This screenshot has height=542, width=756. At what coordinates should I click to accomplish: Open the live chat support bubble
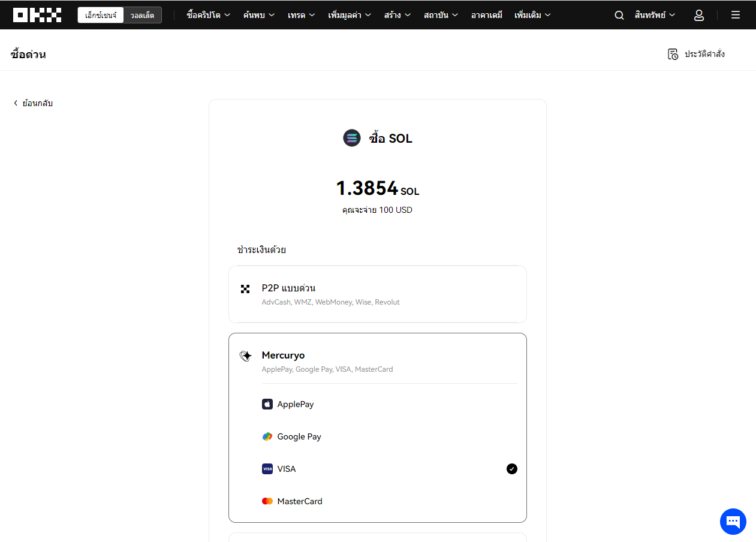click(x=733, y=522)
